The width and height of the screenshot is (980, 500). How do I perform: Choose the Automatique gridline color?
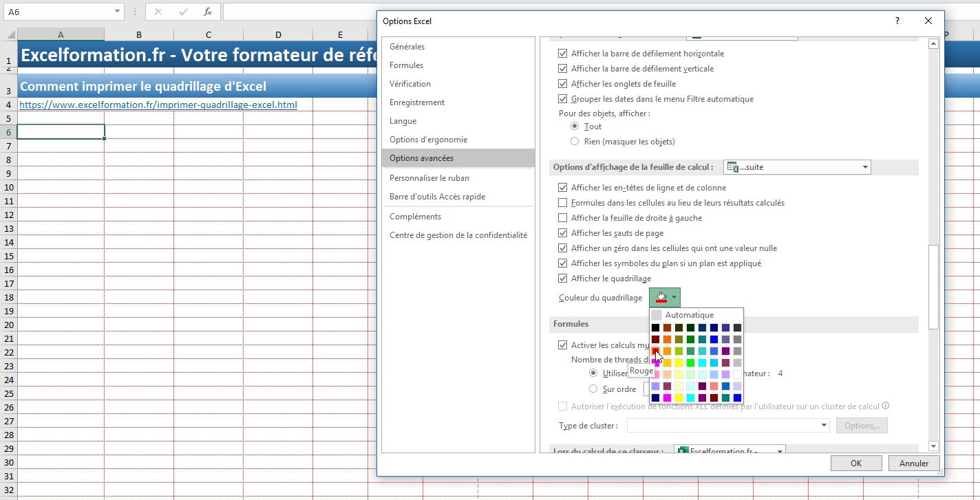pos(696,315)
